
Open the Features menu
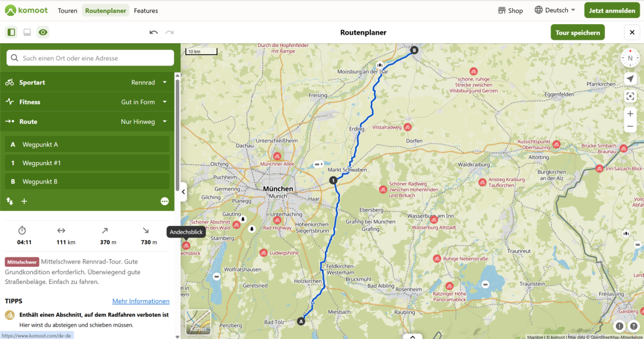[146, 11]
